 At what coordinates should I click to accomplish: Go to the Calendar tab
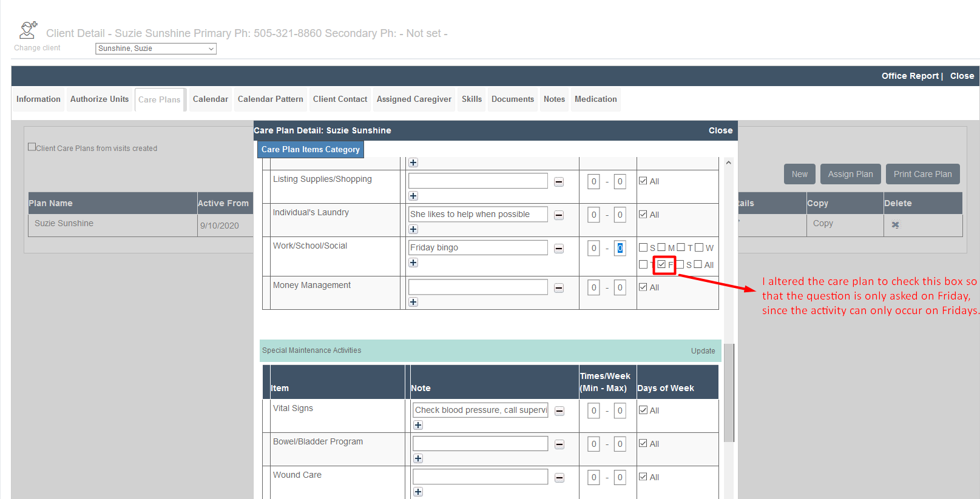click(211, 99)
